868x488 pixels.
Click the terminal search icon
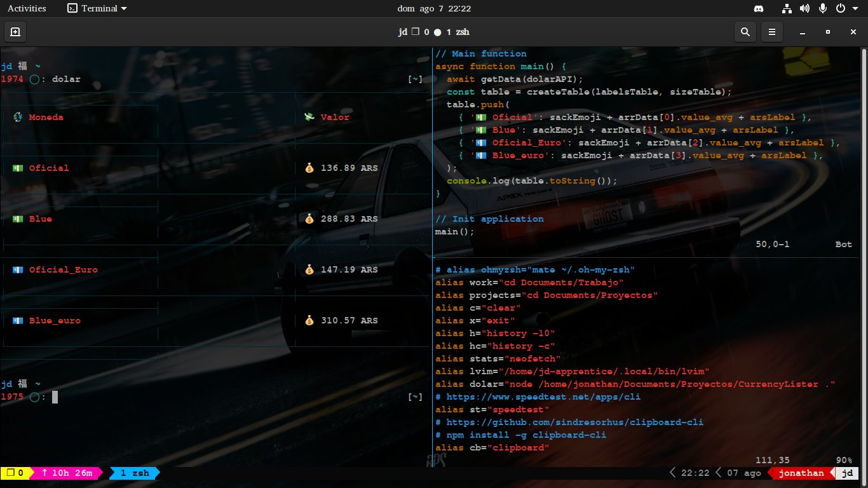[745, 31]
